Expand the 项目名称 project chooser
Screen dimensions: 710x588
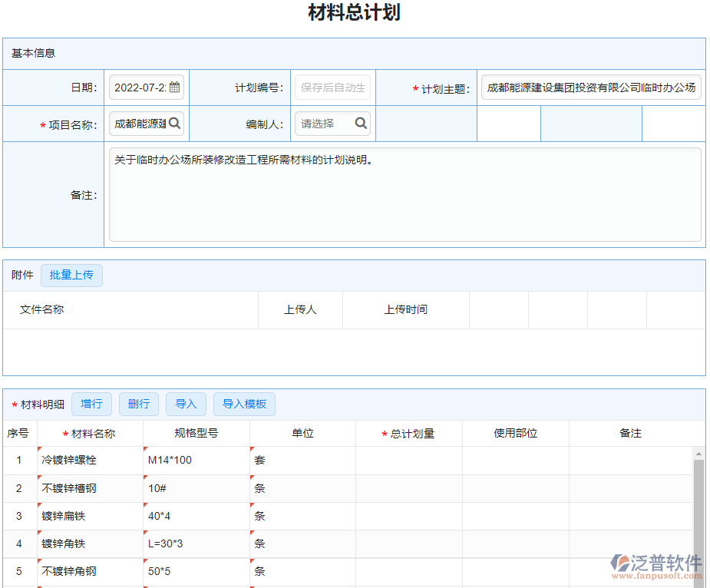[146, 123]
